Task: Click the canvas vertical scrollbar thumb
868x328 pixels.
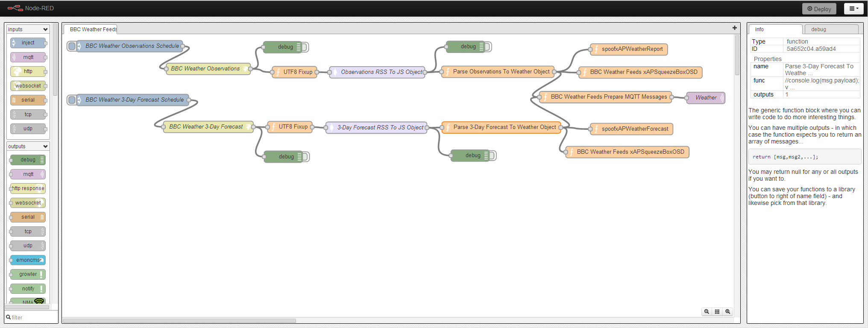Action: 737,56
